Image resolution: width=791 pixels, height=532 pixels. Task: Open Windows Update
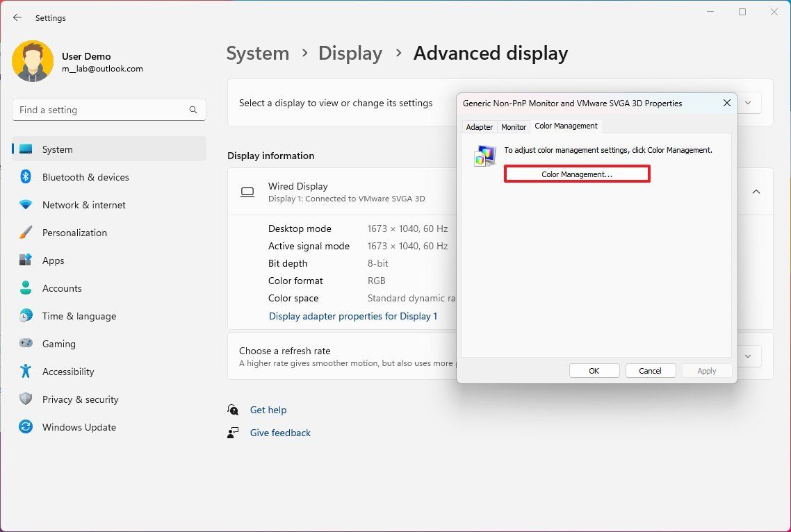(79, 426)
